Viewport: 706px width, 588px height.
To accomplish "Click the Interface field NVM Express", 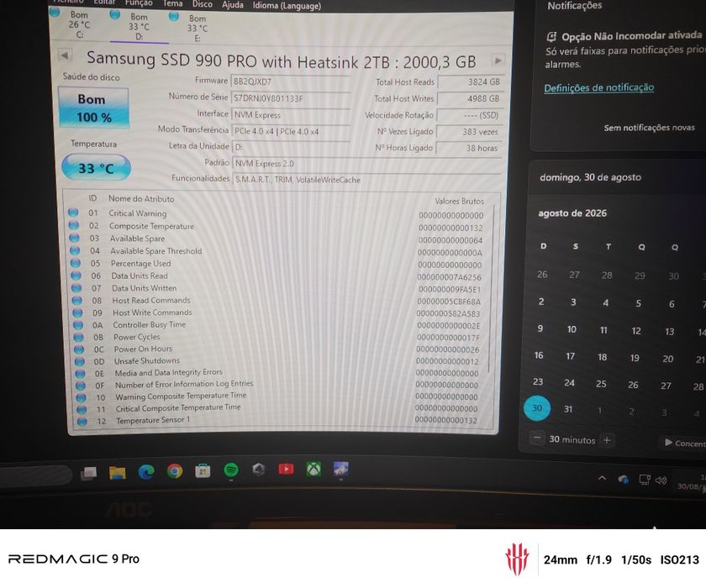I will coord(290,115).
